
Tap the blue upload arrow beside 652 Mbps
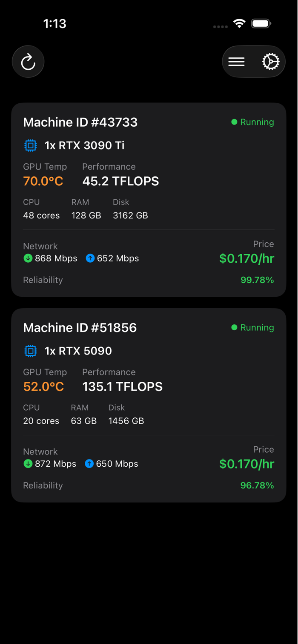(x=90, y=258)
